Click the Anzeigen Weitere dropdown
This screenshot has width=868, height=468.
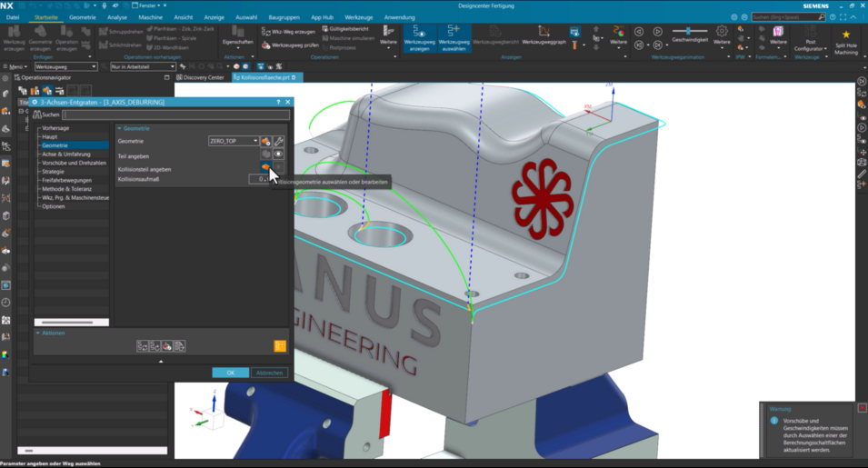tap(618, 37)
